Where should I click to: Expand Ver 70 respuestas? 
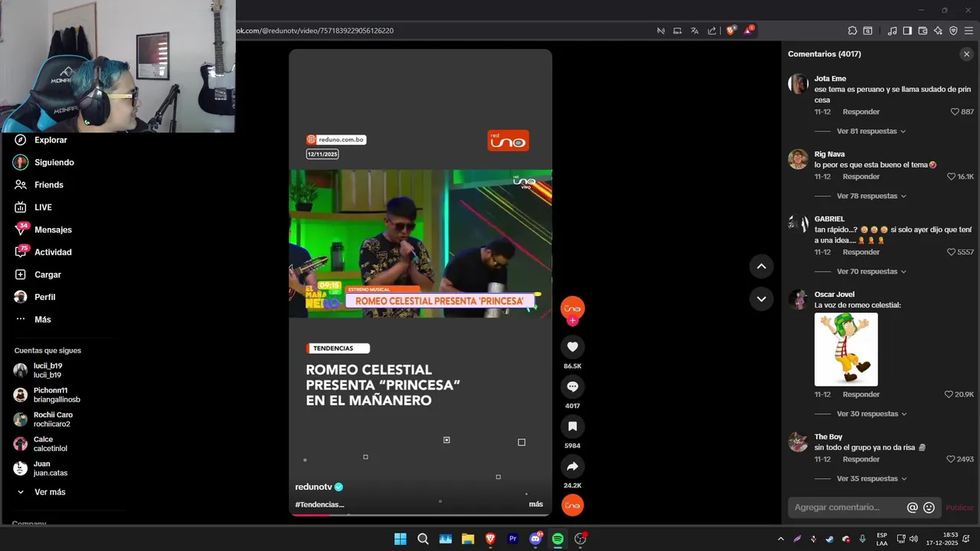(871, 272)
